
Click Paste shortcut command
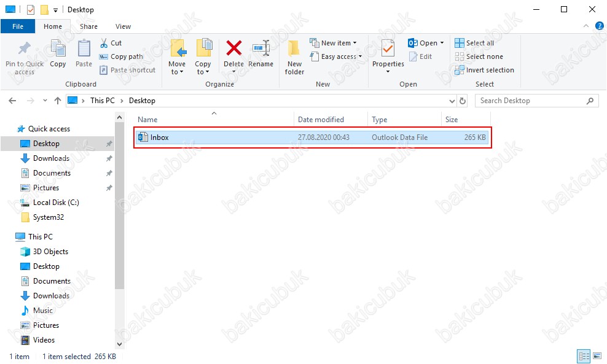[127, 70]
